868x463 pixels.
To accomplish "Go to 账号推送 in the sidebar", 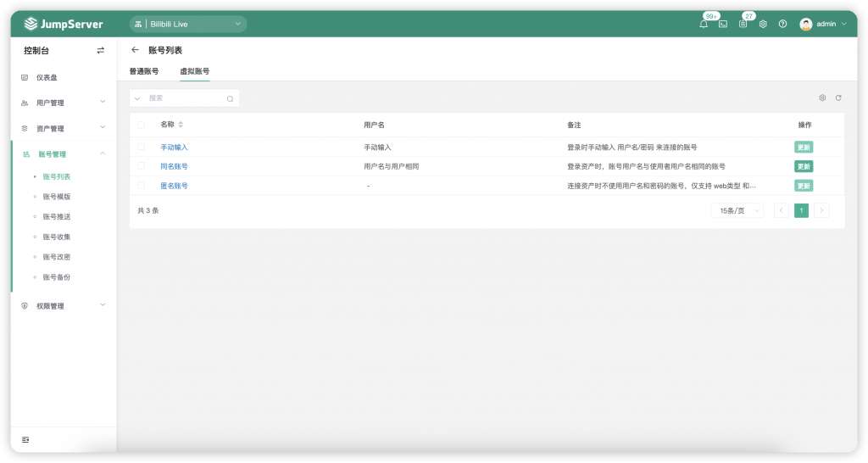I will tap(57, 216).
